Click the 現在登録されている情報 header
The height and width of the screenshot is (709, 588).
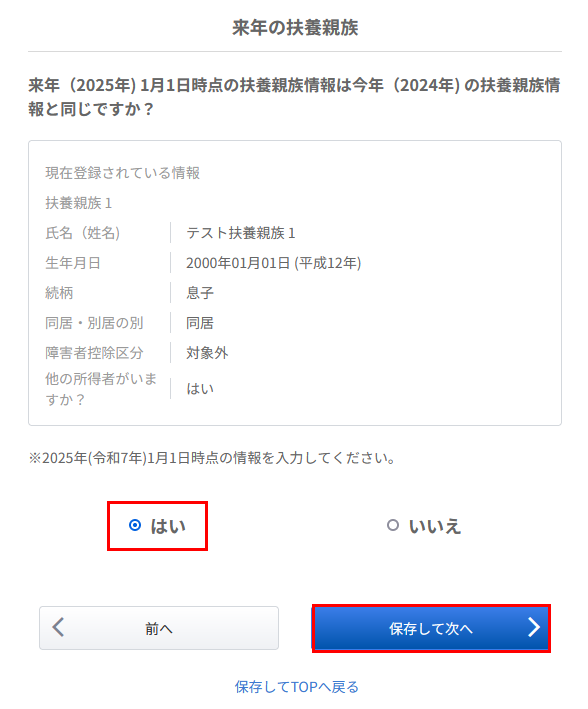[x=123, y=173]
